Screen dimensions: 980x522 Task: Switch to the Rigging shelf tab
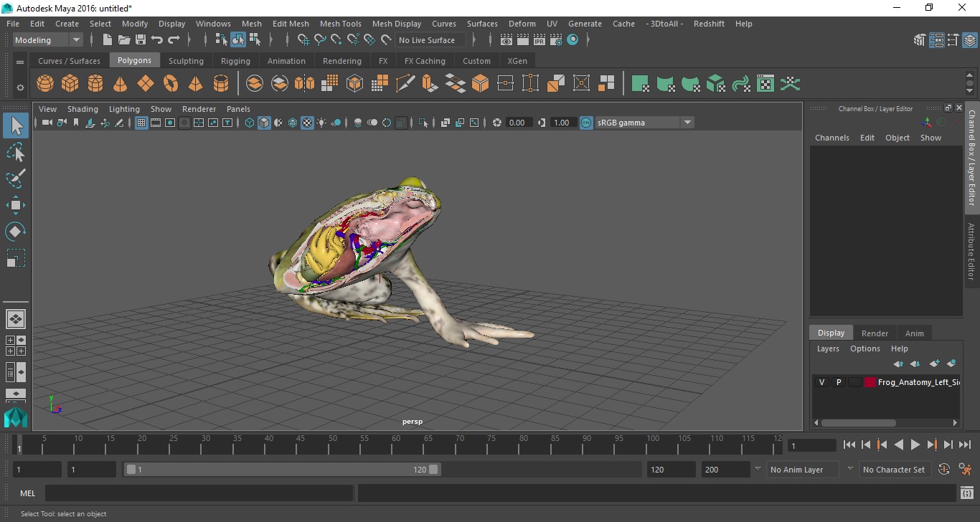tap(235, 61)
